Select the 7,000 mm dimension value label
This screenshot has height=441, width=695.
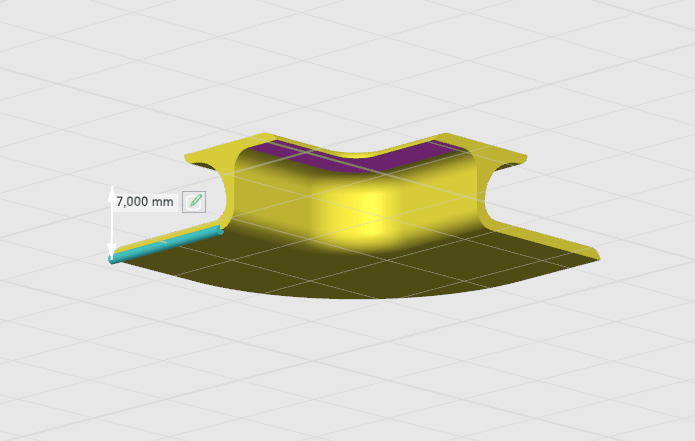click(145, 201)
